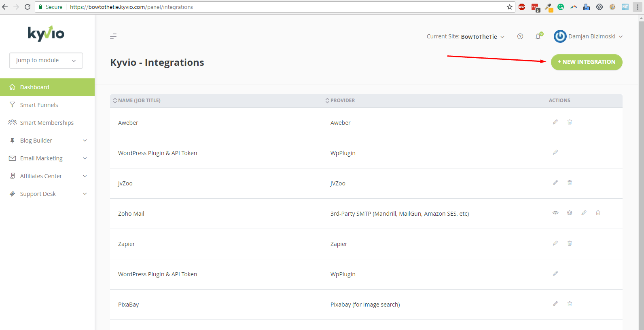Delete the JvZoo integration
The height and width of the screenshot is (330, 644).
point(570,183)
